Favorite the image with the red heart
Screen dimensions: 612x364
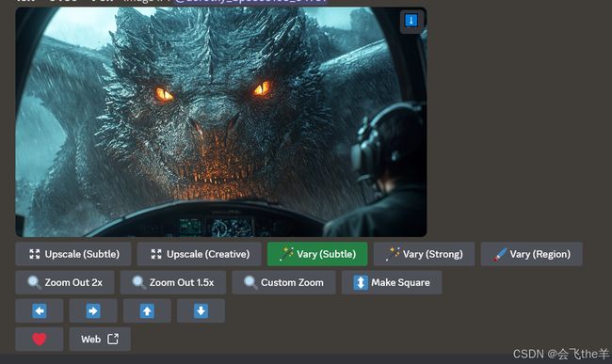[x=40, y=339]
